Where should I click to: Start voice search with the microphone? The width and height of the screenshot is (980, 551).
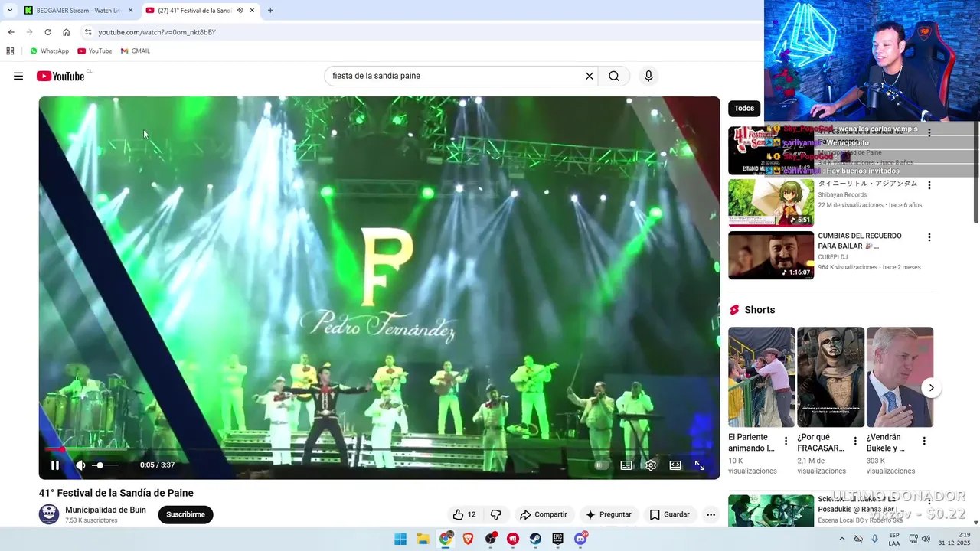coord(648,76)
